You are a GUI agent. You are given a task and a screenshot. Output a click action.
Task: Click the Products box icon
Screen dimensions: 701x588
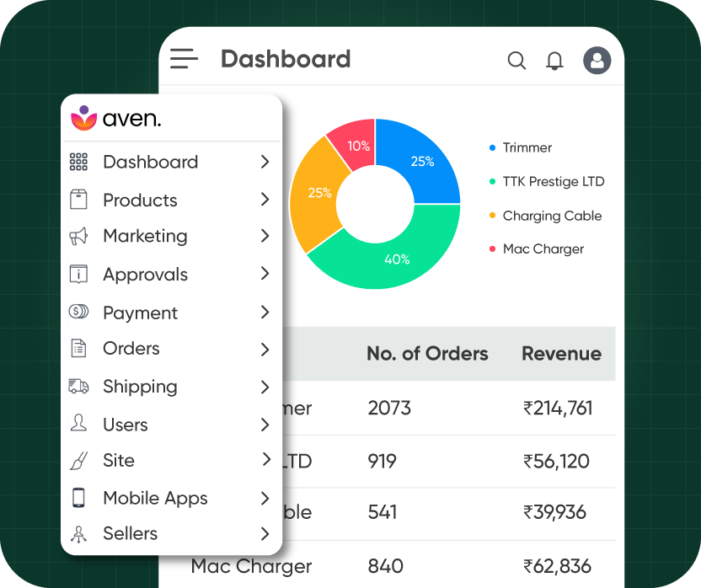78,200
